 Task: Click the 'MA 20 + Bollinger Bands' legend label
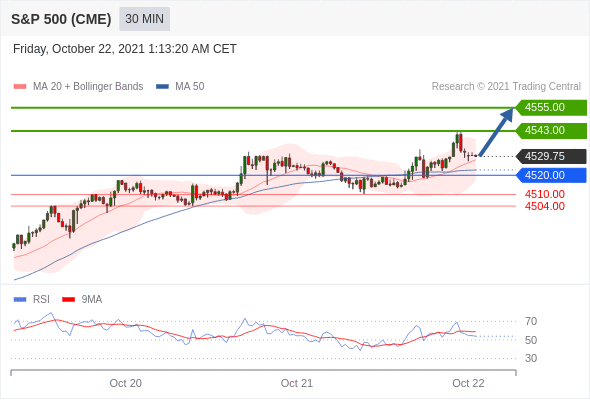click(88, 87)
